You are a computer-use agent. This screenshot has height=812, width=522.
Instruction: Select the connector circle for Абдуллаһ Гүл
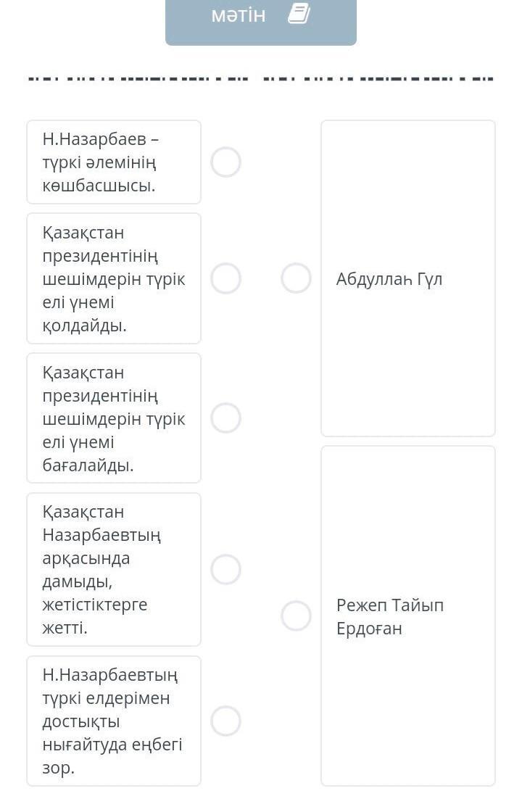tap(296, 278)
